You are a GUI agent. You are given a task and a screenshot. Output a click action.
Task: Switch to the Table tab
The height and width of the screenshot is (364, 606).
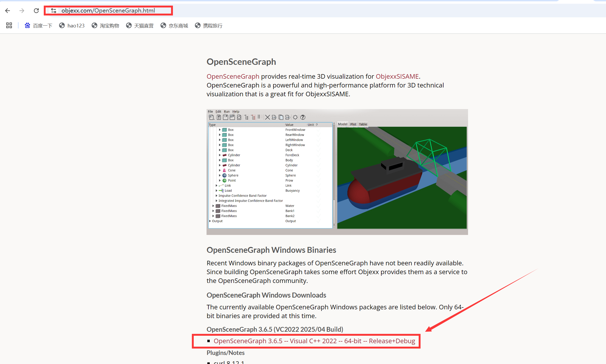[363, 124]
